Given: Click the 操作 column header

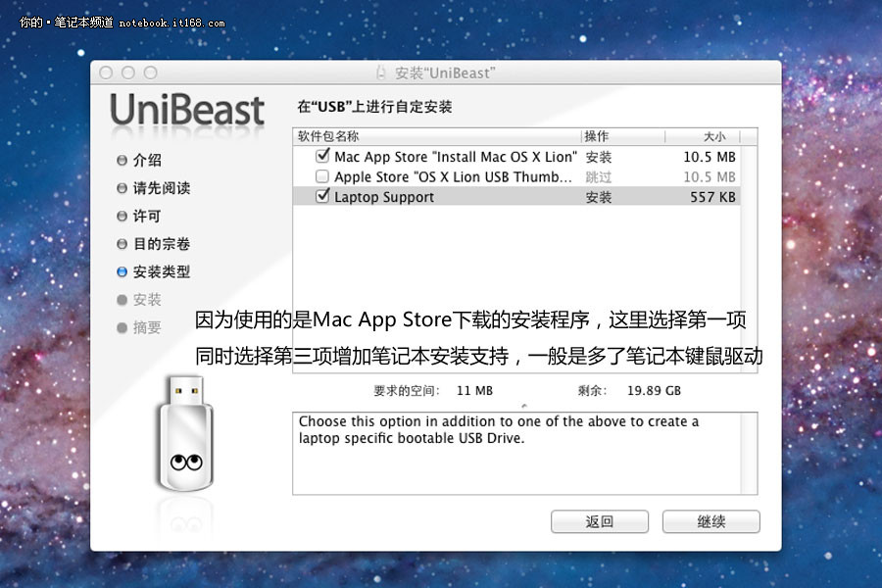Looking at the screenshot, I should [x=622, y=137].
